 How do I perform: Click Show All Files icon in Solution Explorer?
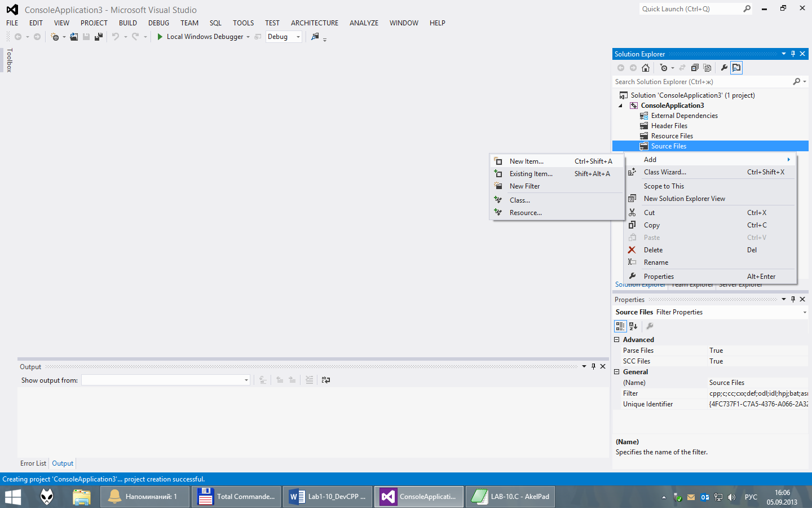point(707,68)
